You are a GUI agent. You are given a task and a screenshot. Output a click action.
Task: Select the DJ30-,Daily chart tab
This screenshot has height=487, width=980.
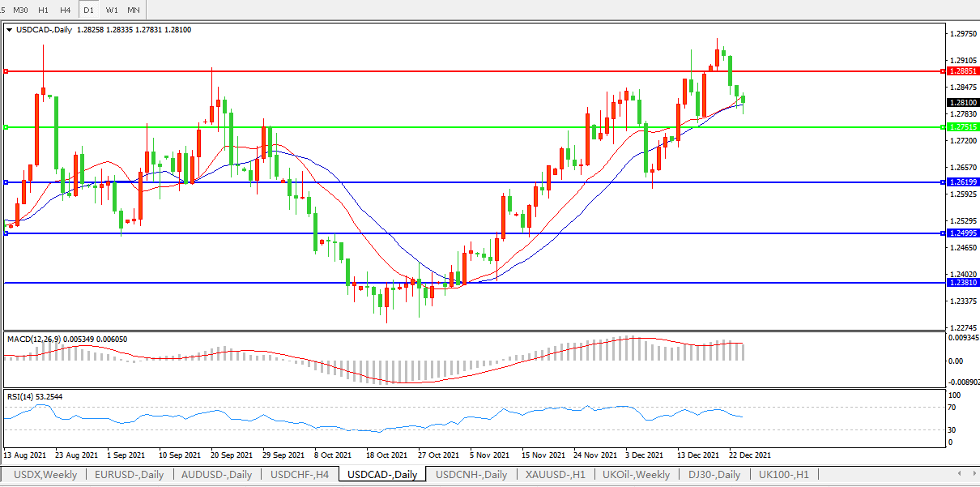click(x=713, y=475)
